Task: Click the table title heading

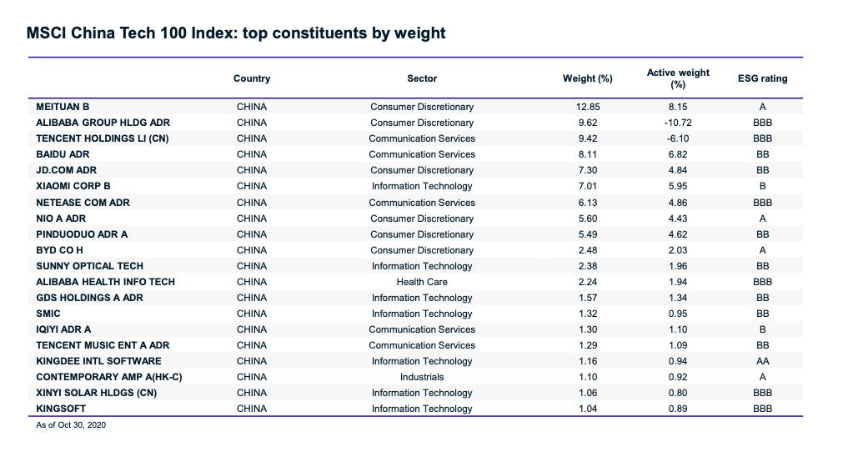Action: (236, 33)
